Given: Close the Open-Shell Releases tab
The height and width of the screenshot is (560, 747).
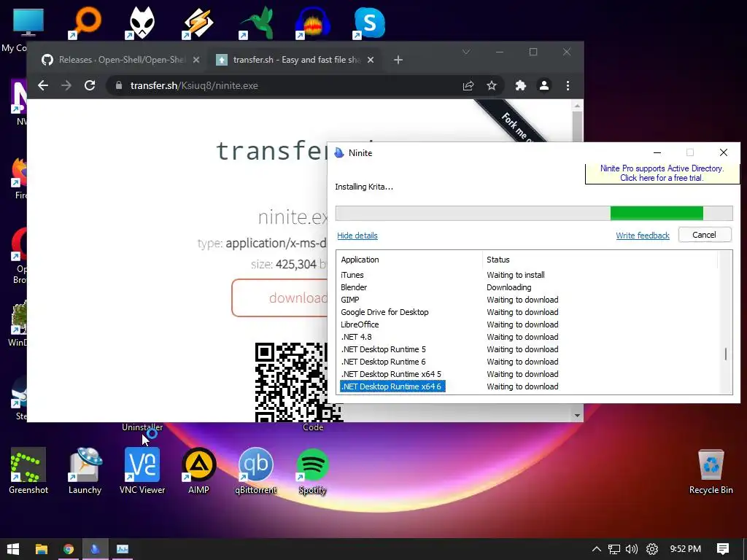Looking at the screenshot, I should pyautogui.click(x=196, y=60).
